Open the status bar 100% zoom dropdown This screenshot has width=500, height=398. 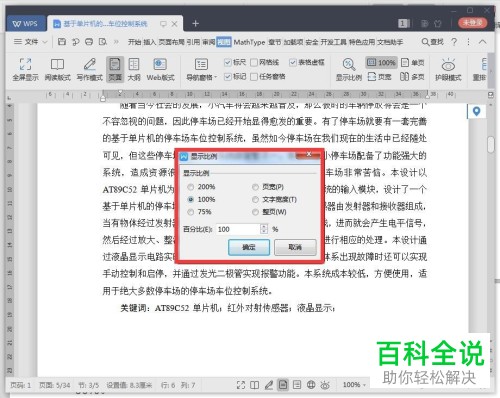[x=365, y=385]
